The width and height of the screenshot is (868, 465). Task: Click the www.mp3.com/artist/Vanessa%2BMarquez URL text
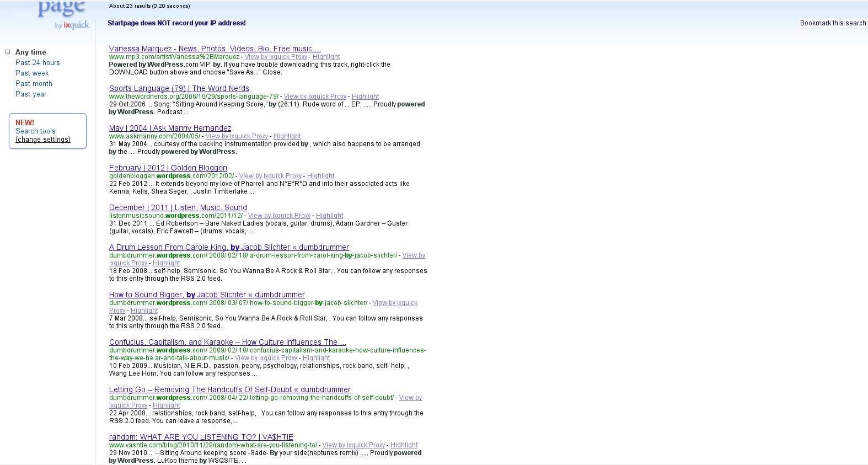[x=174, y=57]
